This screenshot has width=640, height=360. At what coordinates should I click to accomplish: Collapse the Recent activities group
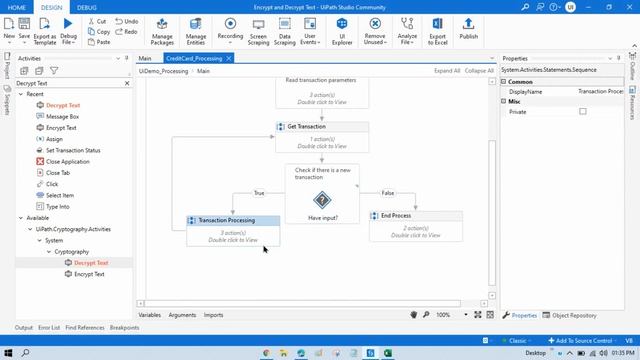[x=21, y=94]
